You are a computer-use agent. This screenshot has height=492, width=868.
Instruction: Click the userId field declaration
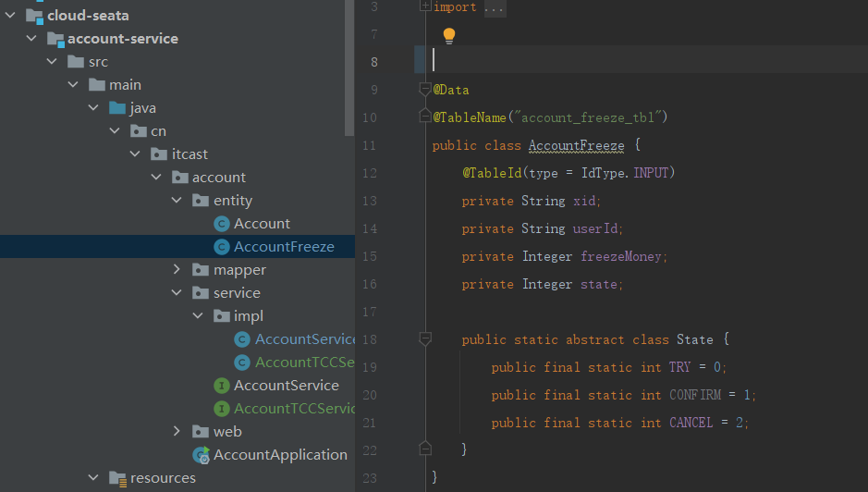(x=594, y=228)
